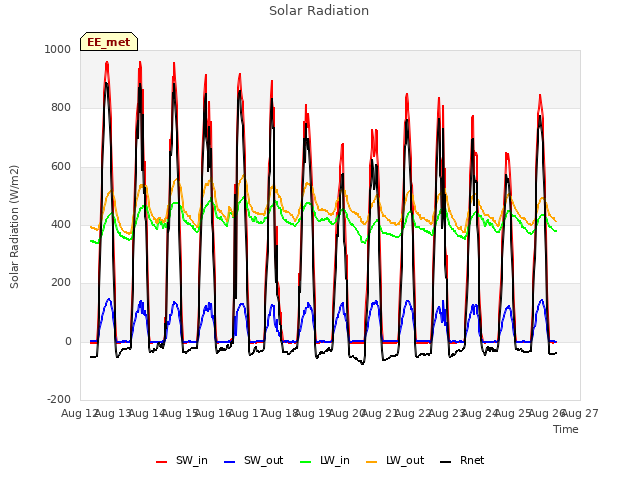
Task: Click the 1000 y-axis tick label
Action: click(x=58, y=49)
